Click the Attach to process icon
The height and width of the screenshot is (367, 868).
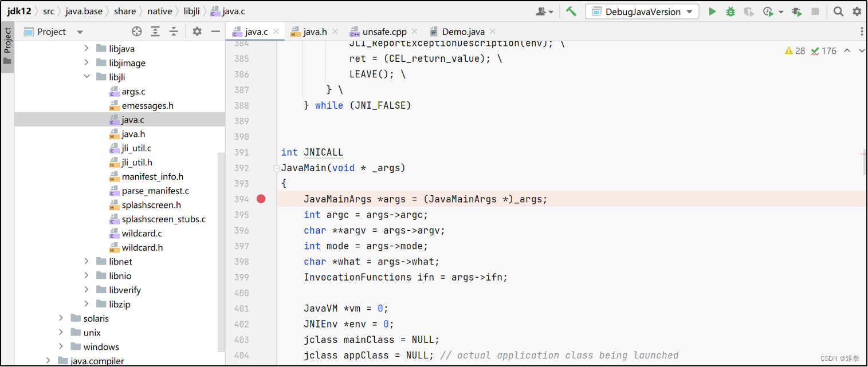pyautogui.click(x=797, y=11)
